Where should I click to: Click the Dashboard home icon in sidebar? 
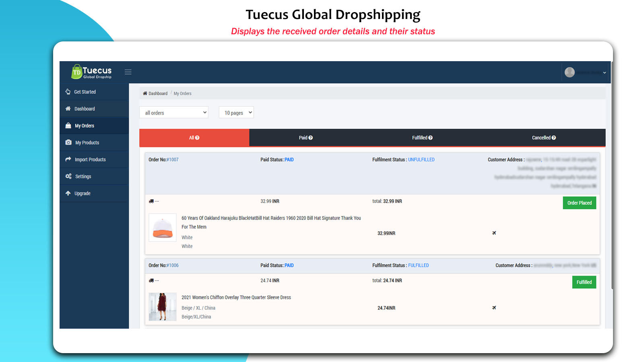point(68,109)
